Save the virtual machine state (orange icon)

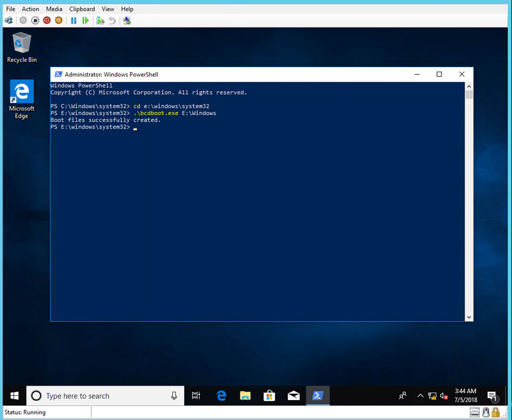59,20
